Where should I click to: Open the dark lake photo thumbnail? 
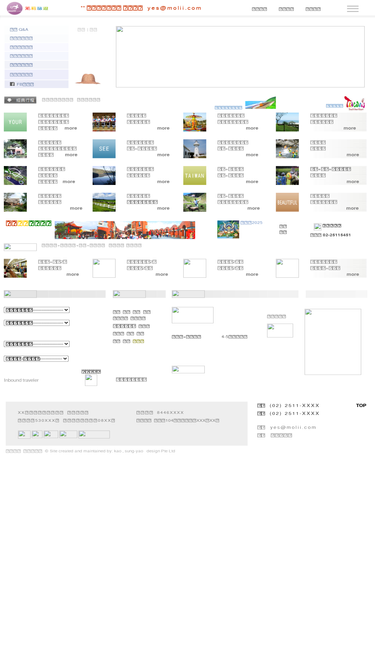click(104, 175)
